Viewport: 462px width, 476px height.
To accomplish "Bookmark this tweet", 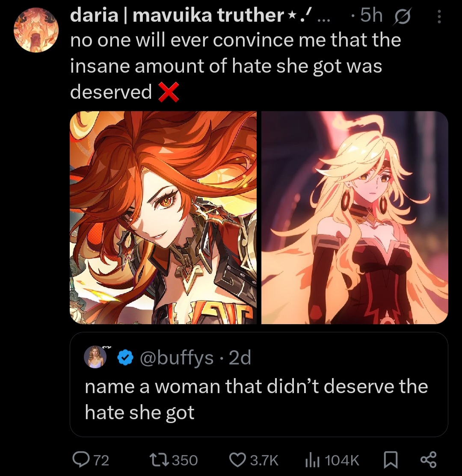I will (391, 460).
